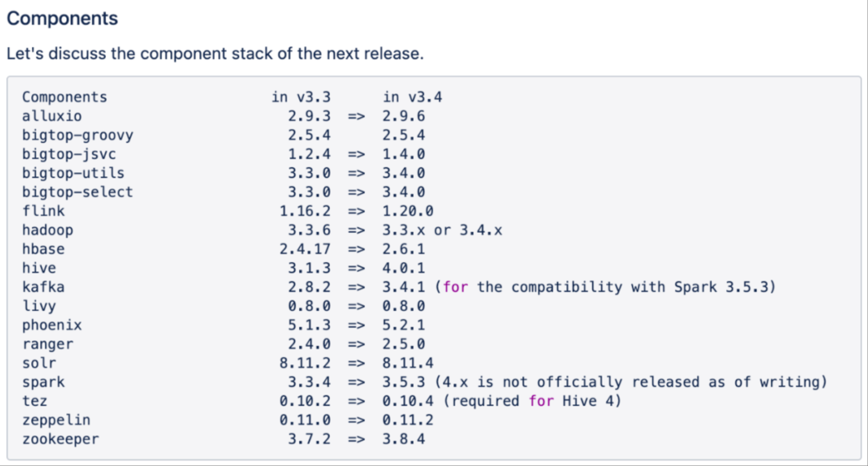
Task: Click the "3.3.x or 3.4.x" hadoop text
Action: click(x=442, y=230)
